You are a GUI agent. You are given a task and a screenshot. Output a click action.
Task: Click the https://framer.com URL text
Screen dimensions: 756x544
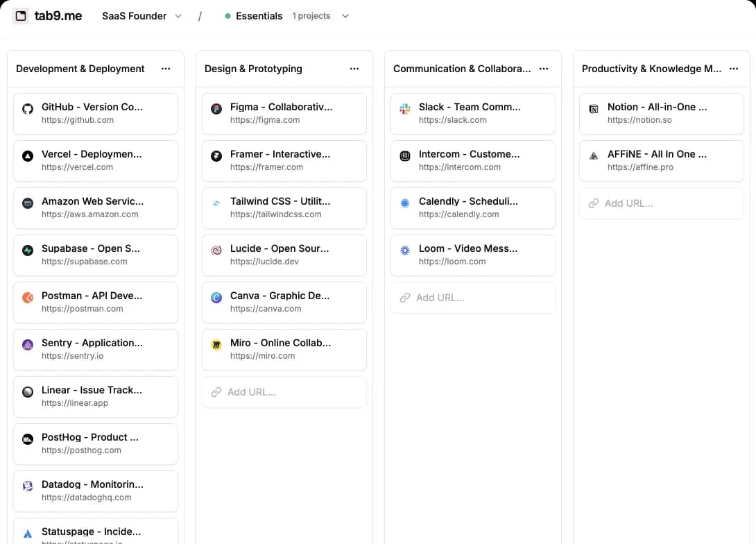click(x=266, y=167)
